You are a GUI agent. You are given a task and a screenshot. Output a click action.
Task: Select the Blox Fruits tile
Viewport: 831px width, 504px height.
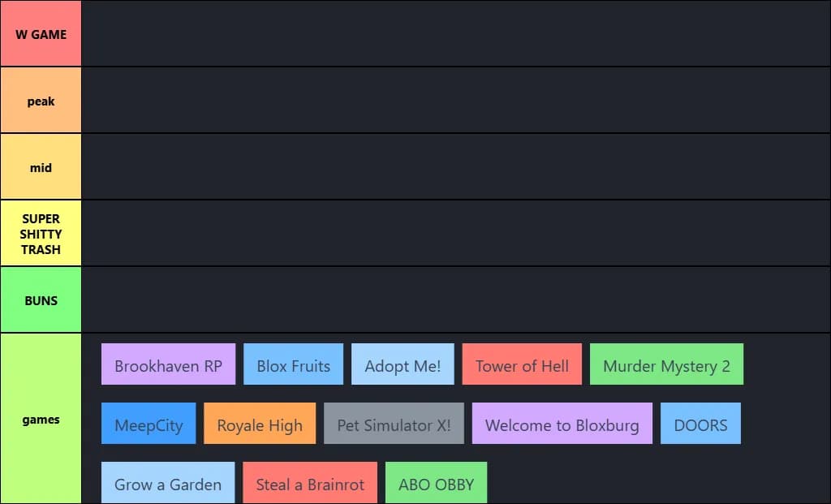coord(293,364)
